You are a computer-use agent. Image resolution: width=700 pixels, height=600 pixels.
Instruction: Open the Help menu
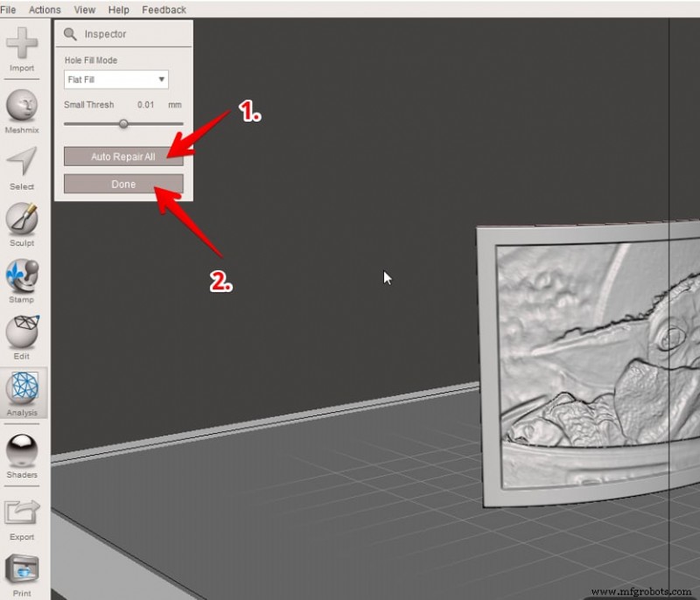[118, 10]
